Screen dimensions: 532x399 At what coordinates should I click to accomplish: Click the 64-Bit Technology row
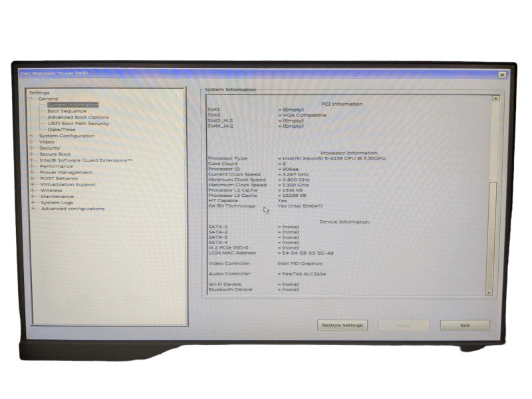coord(265,206)
